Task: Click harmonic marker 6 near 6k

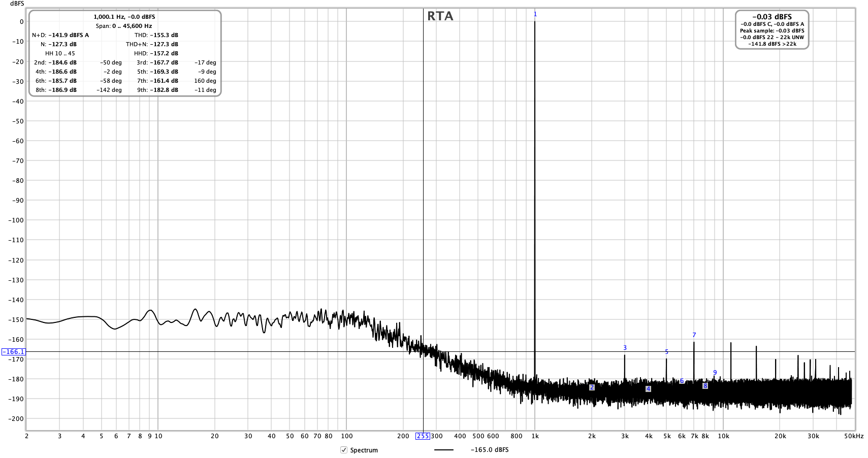Action: [682, 381]
